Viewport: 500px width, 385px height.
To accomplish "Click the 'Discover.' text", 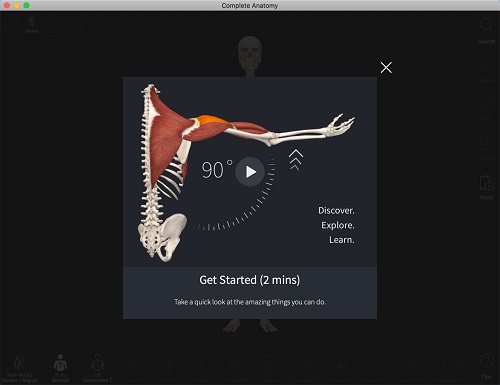I will [336, 211].
